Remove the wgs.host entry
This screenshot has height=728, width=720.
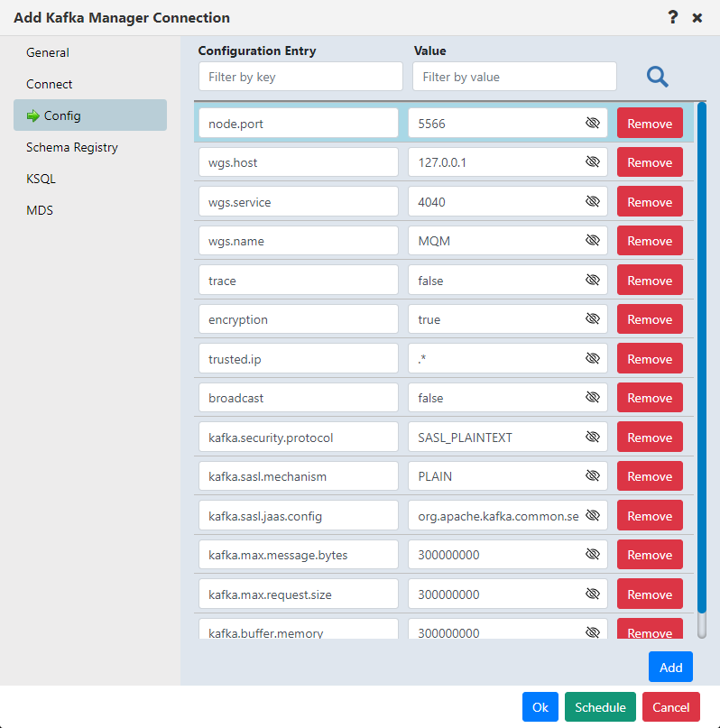(x=650, y=162)
